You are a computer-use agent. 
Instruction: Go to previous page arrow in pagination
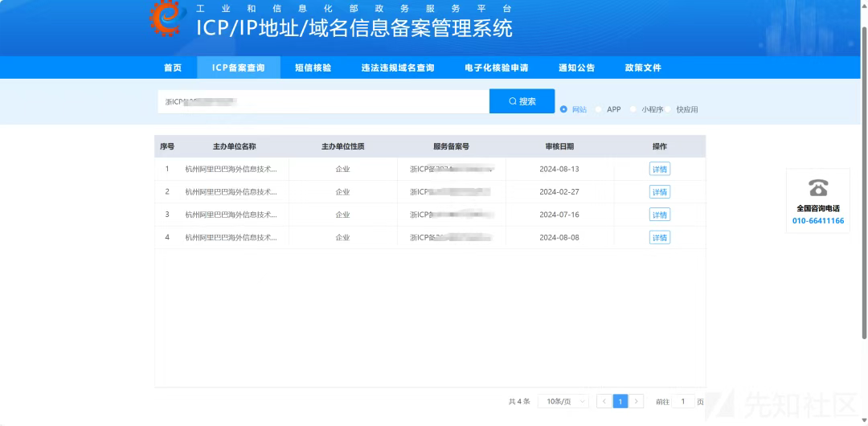point(604,401)
